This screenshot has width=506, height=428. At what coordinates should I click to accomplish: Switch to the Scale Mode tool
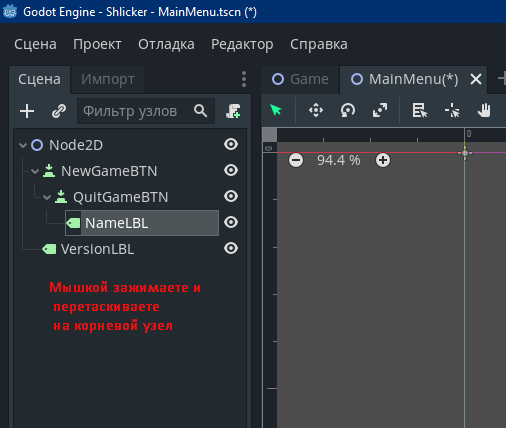click(x=380, y=110)
